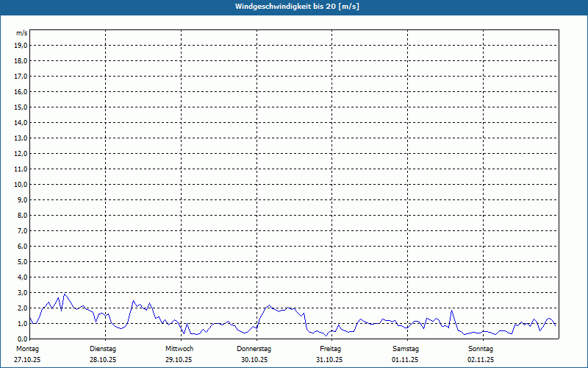Select the 15,0 y-axis label
588x368 pixels.
(x=21, y=107)
